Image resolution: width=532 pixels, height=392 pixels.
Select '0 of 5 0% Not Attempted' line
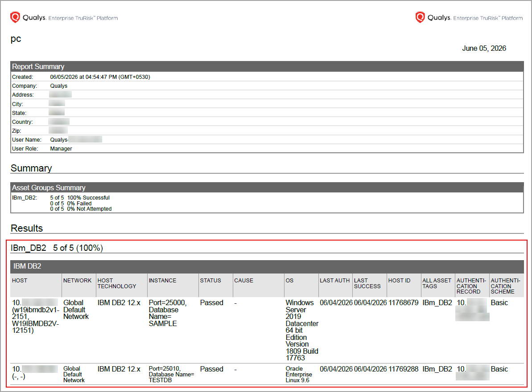[x=81, y=209]
